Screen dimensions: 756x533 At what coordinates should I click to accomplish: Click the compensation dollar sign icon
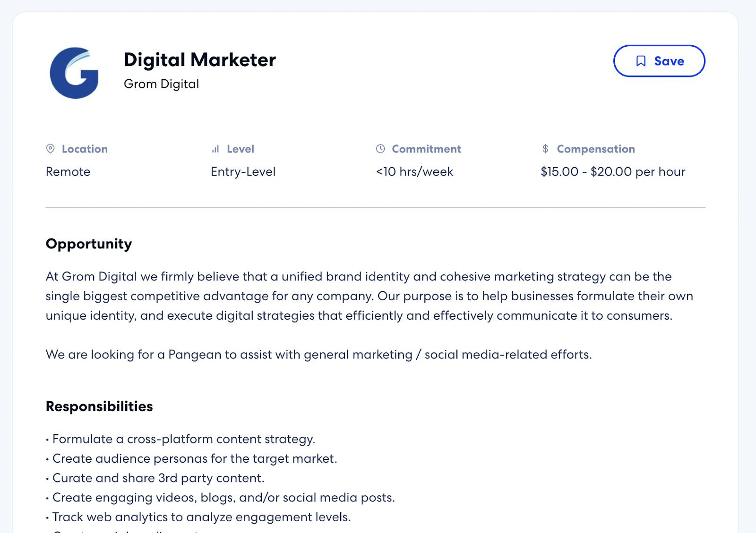(545, 149)
